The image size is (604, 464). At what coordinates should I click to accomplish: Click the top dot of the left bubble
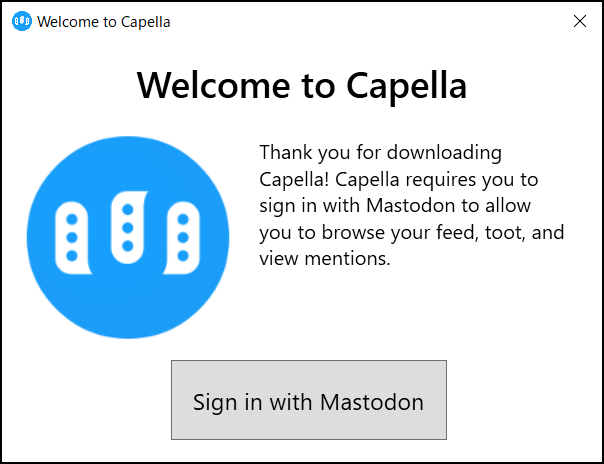click(72, 219)
